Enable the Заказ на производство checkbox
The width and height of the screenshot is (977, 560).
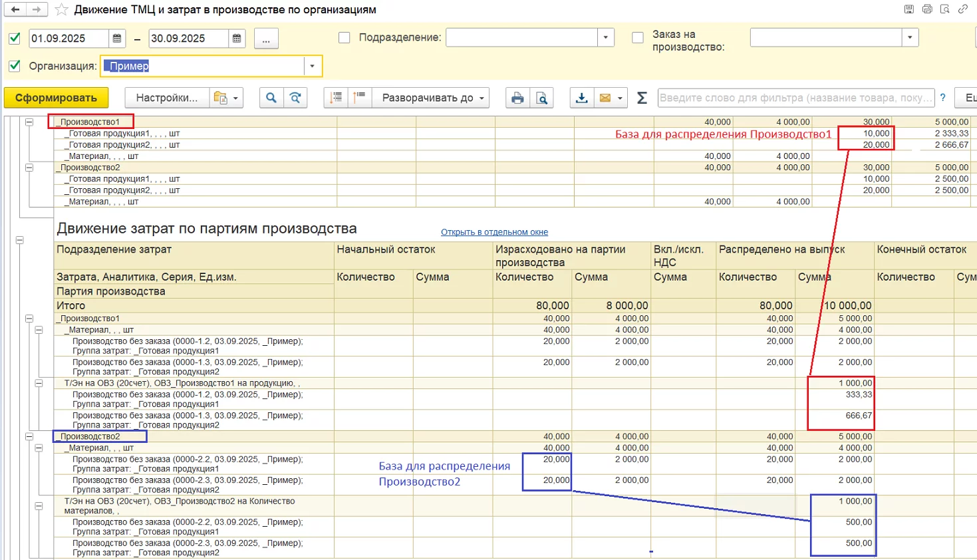point(637,38)
